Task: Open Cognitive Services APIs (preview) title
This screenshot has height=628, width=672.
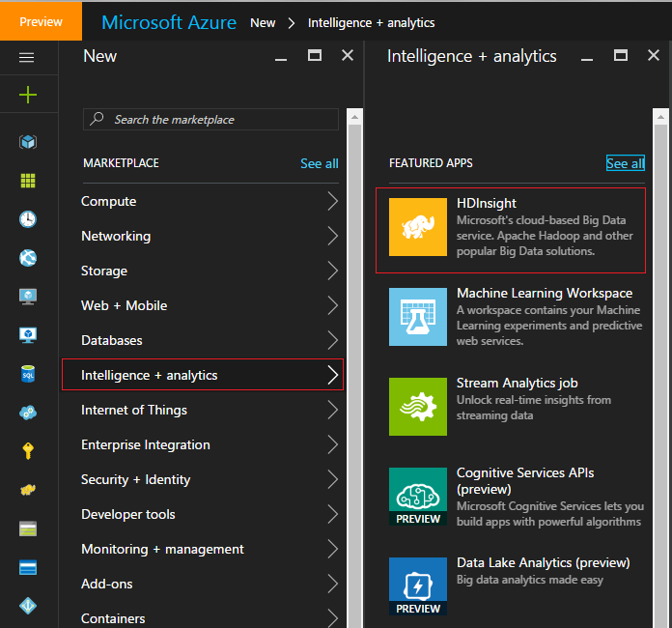Action: tap(525, 481)
